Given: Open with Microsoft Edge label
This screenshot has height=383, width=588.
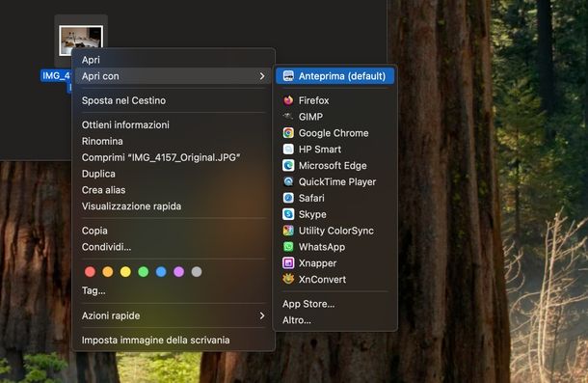Looking at the screenshot, I should 333,166.
